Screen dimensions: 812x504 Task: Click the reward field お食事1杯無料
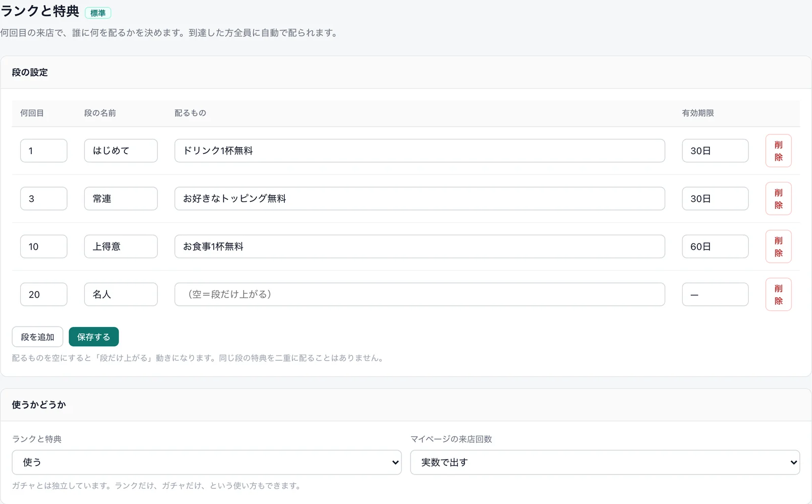420,246
